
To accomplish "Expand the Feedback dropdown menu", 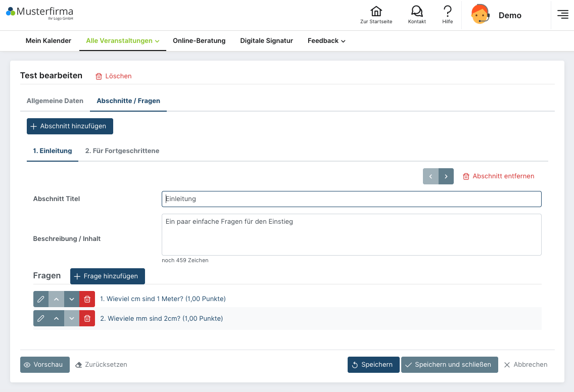I will [x=326, y=41].
